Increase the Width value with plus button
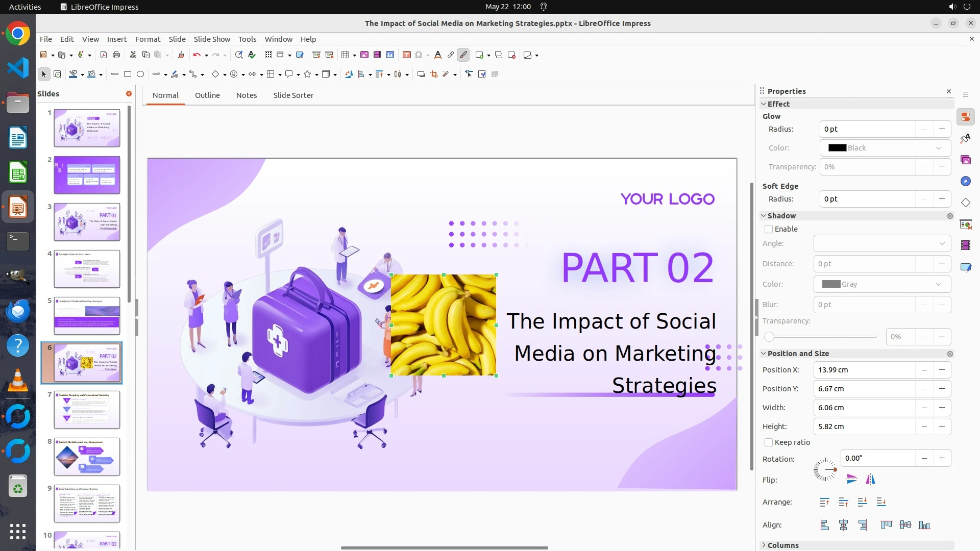Viewport: 980px width, 551px height. click(942, 408)
